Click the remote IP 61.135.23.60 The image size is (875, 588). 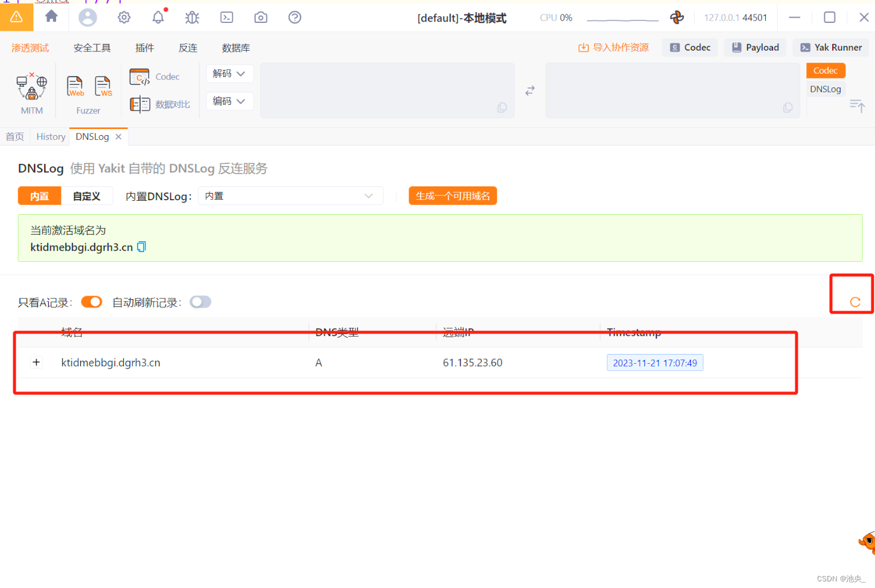click(x=472, y=362)
